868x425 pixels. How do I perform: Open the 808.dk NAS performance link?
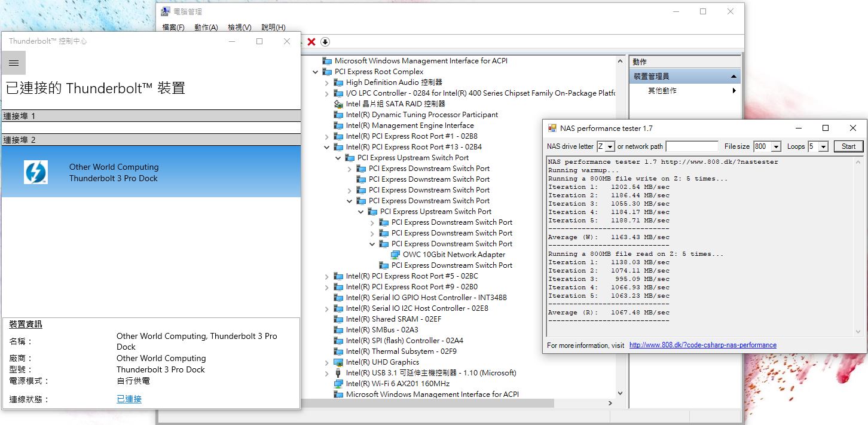click(703, 345)
